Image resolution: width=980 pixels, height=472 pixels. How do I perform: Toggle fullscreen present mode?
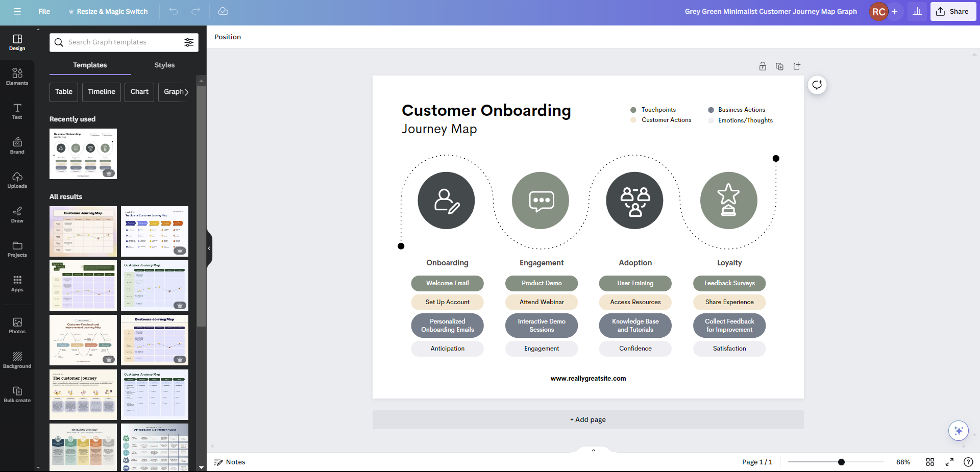tap(949, 462)
